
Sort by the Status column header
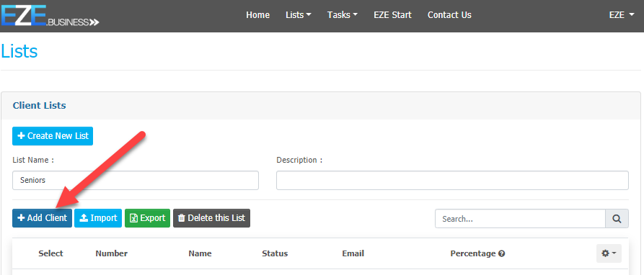click(275, 253)
